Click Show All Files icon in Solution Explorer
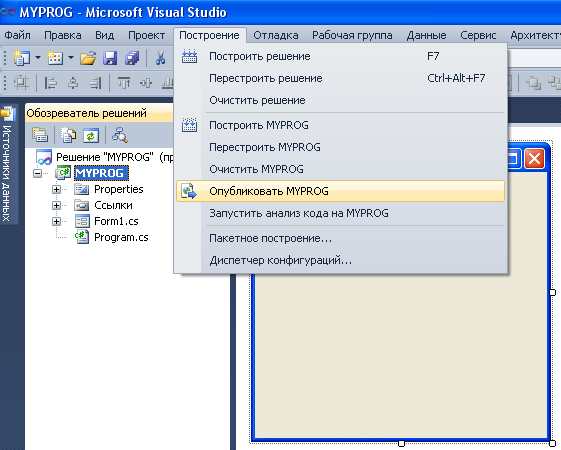This screenshot has width=561, height=450. tap(68, 136)
